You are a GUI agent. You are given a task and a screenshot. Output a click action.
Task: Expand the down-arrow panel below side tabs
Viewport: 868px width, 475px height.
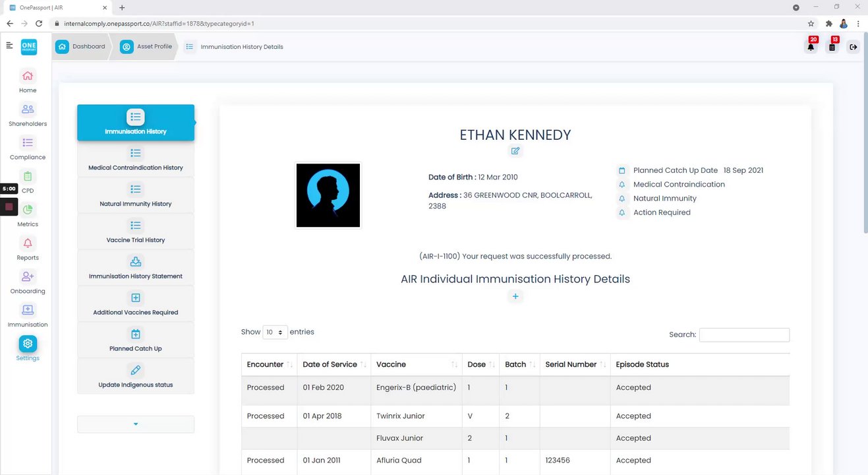136,424
